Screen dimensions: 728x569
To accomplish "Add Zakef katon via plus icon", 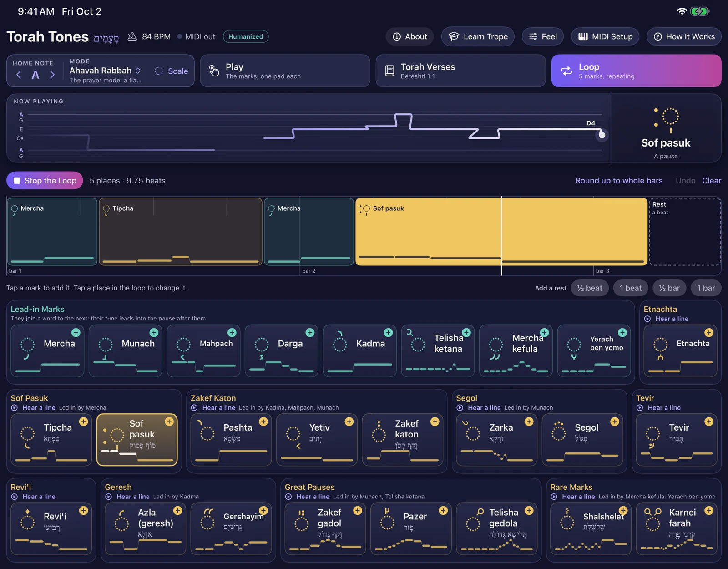I will pos(435,422).
